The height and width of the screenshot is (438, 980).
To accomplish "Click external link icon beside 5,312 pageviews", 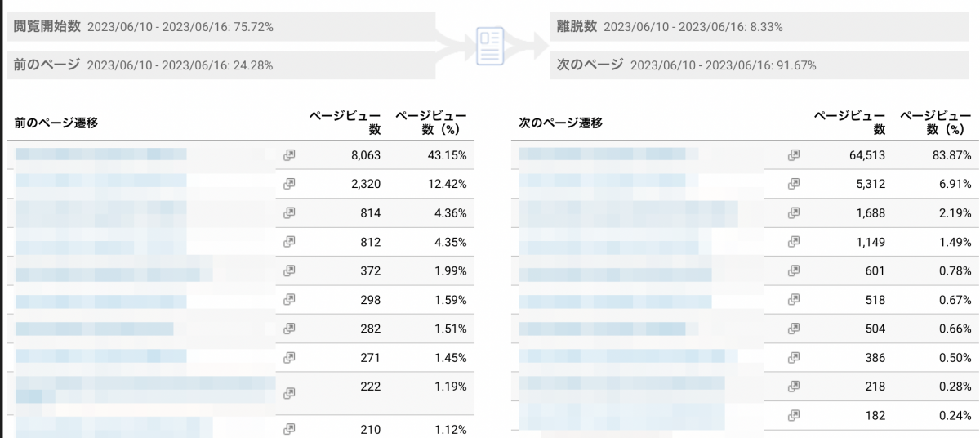I will coord(793,184).
